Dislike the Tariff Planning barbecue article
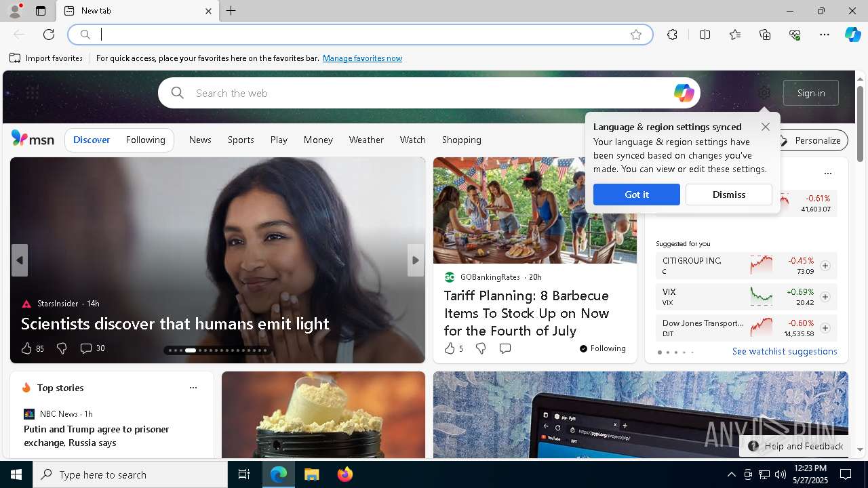The height and width of the screenshot is (488, 868). [481, 348]
